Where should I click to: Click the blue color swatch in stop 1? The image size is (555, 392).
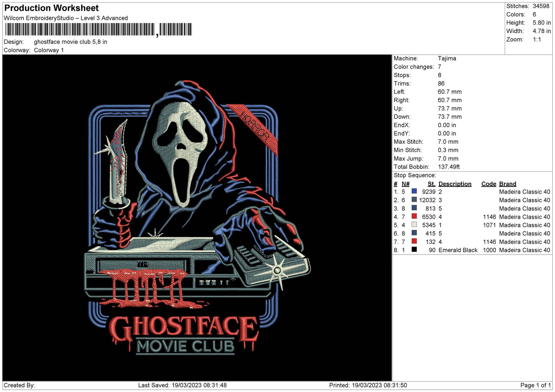(x=414, y=191)
